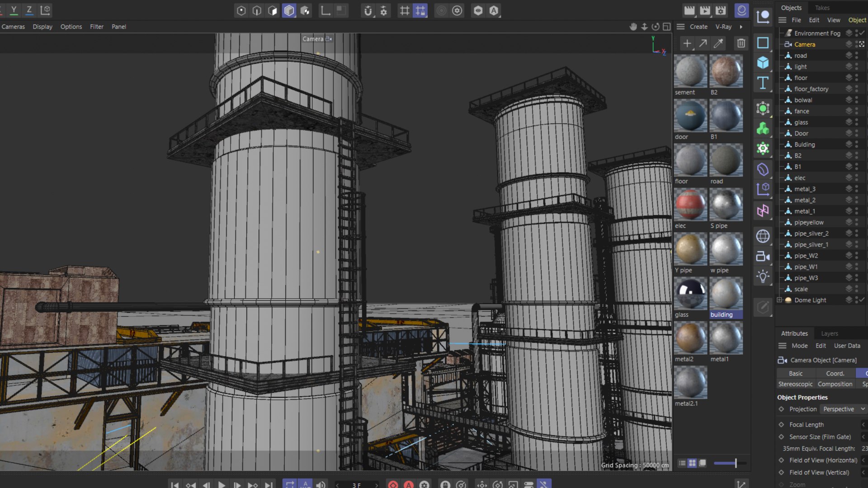Lock the Z axis toggle
Viewport: 868px width, 488px height.
tap(29, 10)
